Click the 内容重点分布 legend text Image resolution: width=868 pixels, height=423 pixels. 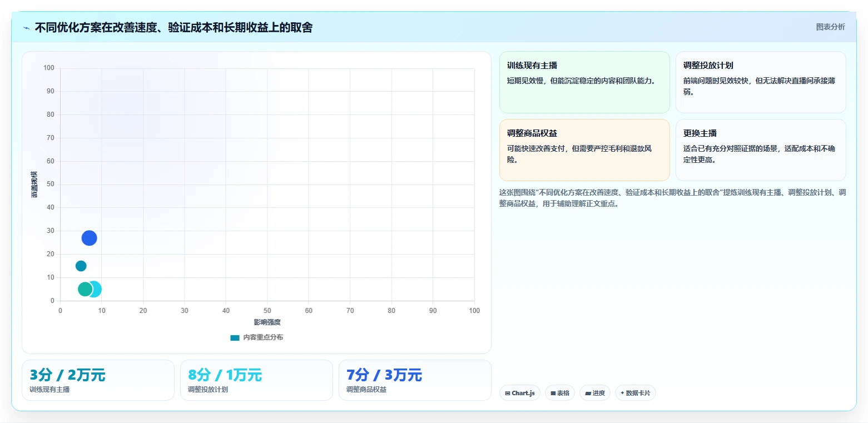(x=263, y=337)
